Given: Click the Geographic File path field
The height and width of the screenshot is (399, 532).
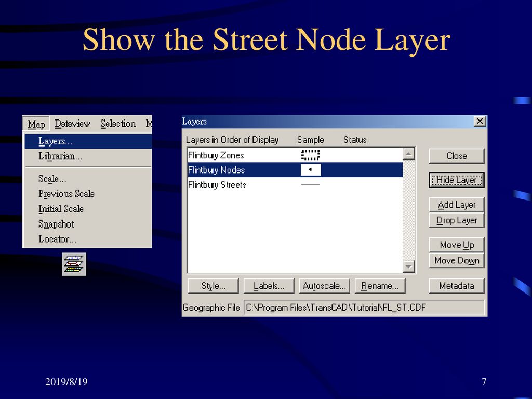Looking at the screenshot, I should pyautogui.click(x=364, y=308).
